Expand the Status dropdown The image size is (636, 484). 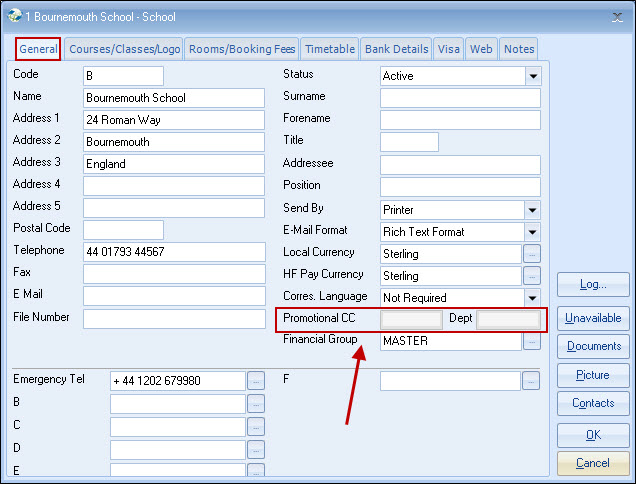pos(532,76)
